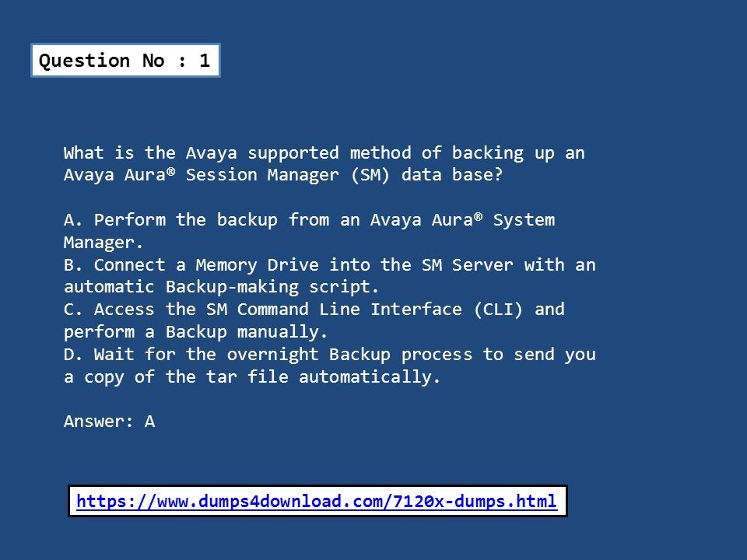Select option C about Command Line Interface
This screenshot has height=560, width=747.
(314, 320)
